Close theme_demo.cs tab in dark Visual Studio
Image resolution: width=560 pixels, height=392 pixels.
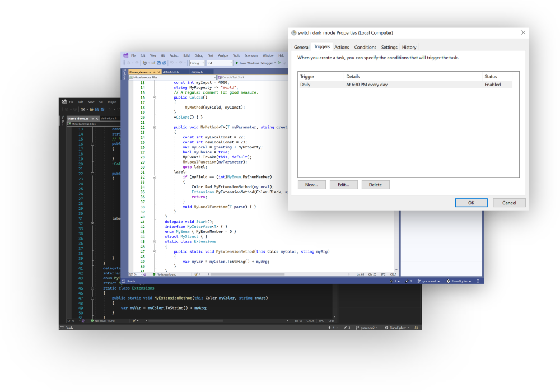click(97, 119)
